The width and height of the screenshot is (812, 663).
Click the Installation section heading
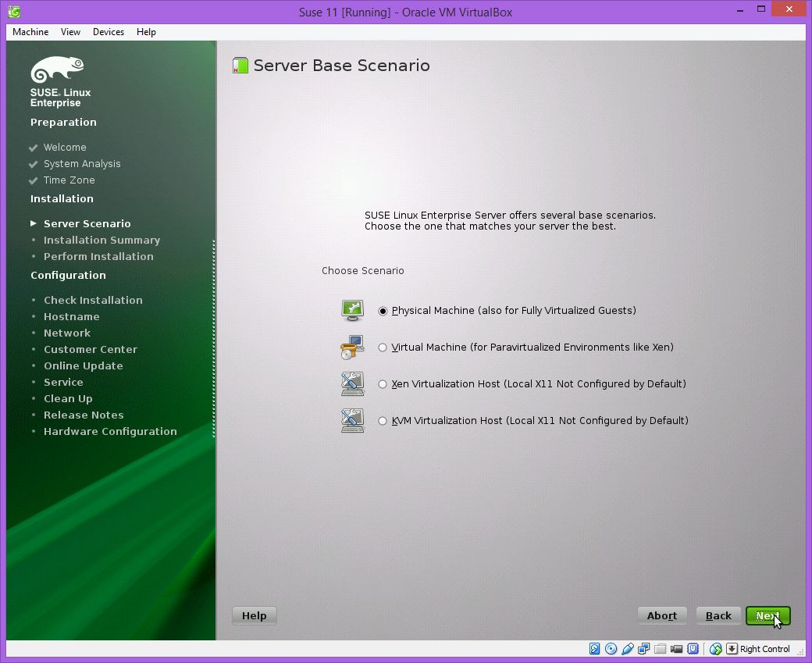pos(62,199)
